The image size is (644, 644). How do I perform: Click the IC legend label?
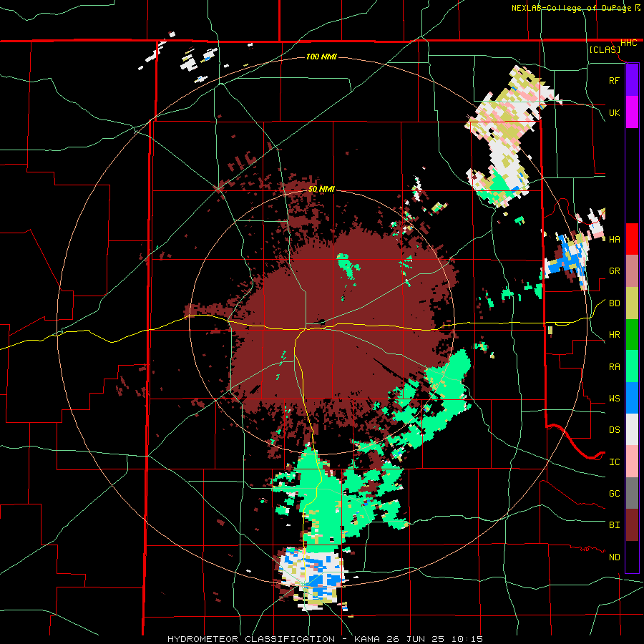pyautogui.click(x=615, y=462)
